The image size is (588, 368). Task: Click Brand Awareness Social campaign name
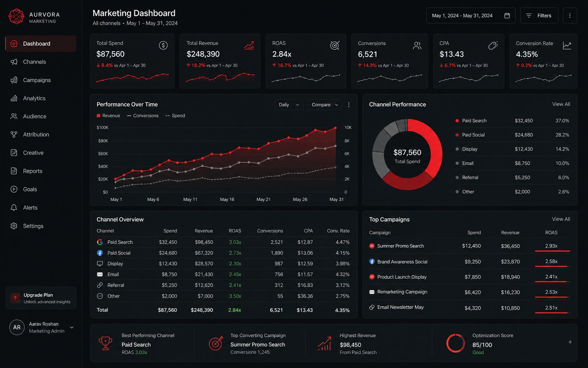(402, 262)
